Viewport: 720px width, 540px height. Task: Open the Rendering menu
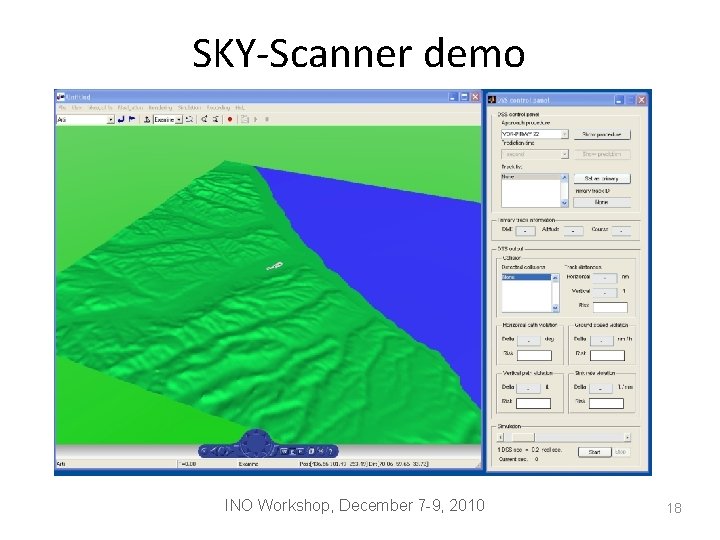pyautogui.click(x=160, y=107)
